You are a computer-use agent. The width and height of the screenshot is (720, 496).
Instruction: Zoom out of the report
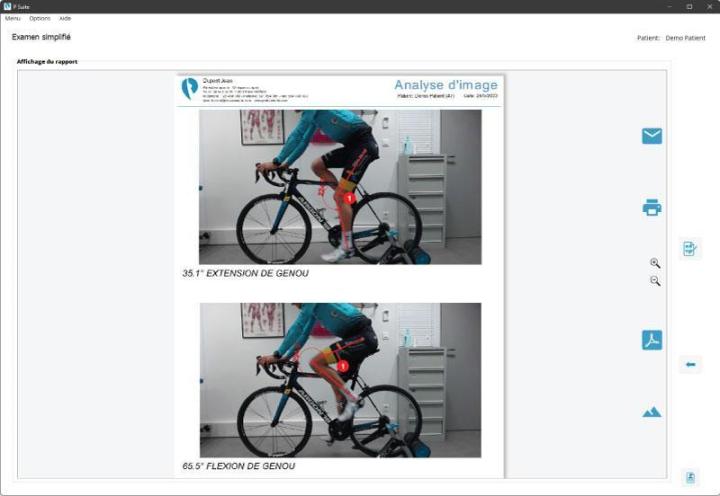(655, 281)
